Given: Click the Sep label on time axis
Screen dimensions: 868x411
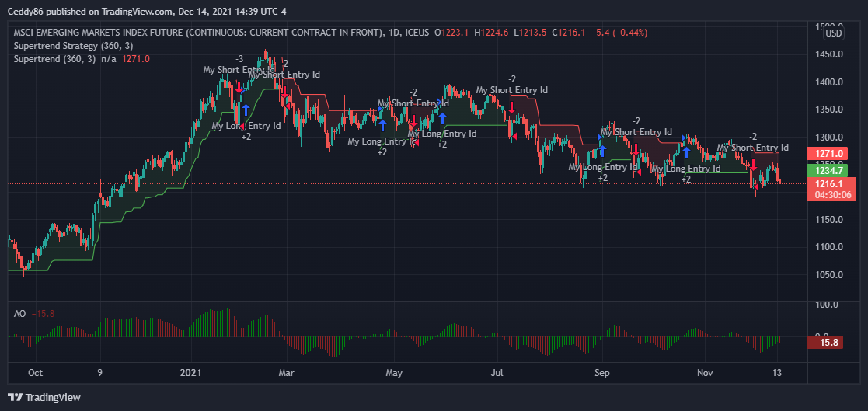Looking at the screenshot, I should [602, 373].
